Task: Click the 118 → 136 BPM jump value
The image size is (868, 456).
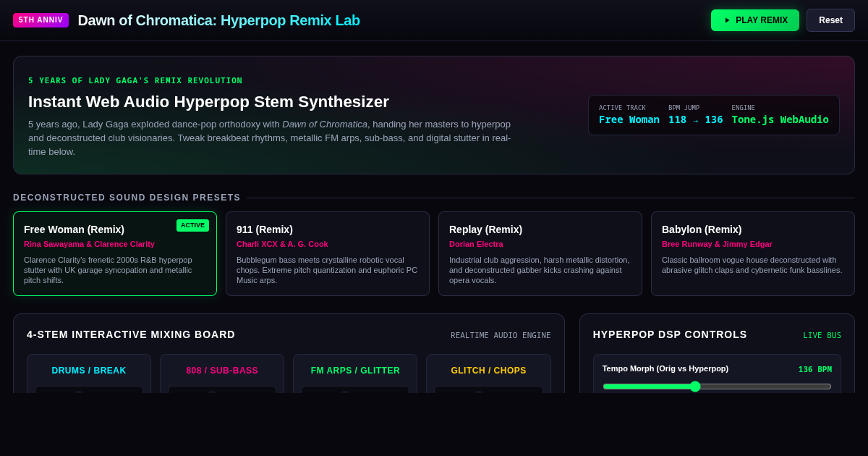Action: pyautogui.click(x=695, y=119)
